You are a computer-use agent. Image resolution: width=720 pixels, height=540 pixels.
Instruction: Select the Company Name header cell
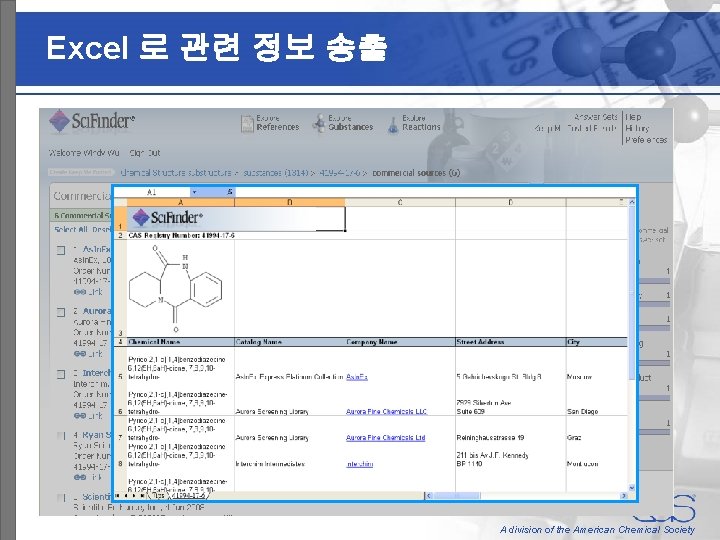pos(400,342)
